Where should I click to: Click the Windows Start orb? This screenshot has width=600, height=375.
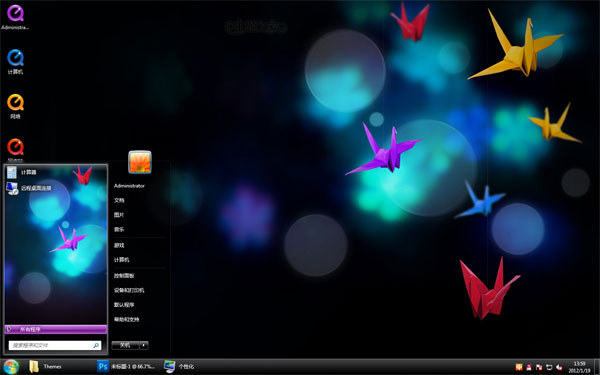click(11, 367)
